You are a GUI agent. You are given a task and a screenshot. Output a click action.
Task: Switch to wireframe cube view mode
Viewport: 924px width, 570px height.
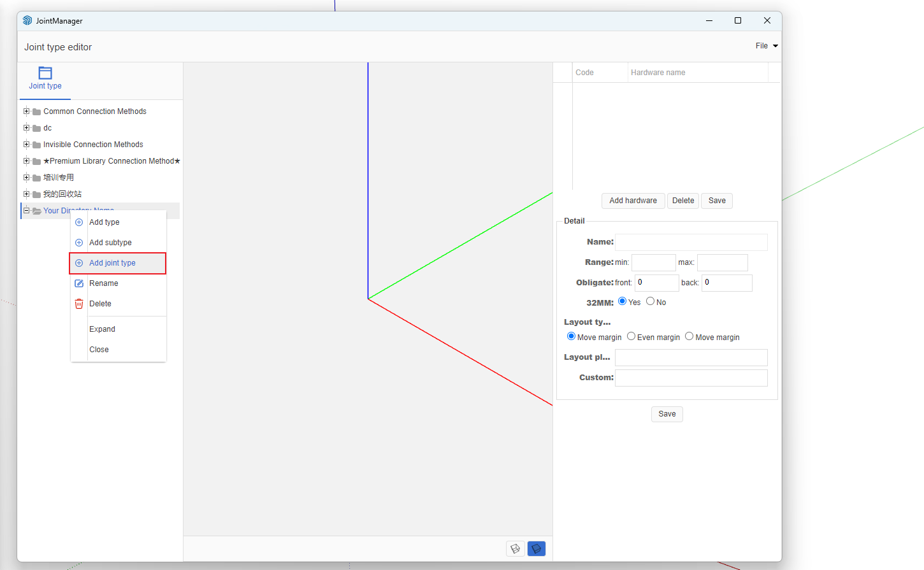[x=515, y=548]
